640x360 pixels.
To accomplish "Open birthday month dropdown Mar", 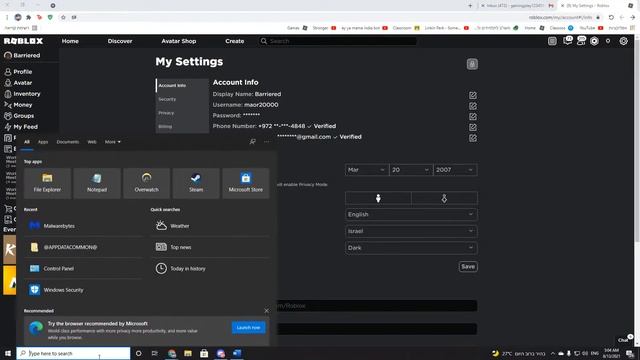I will (x=366, y=170).
